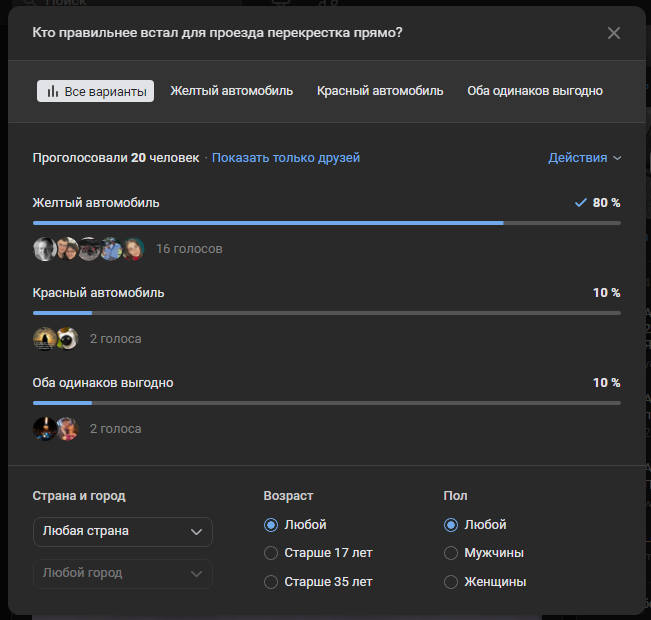651x620 pixels.
Task: Expand the 'Действия' dropdown
Action: tap(585, 158)
